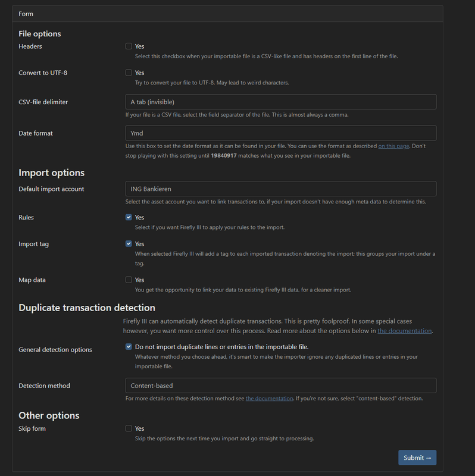Enable the Map data checkbox

[x=129, y=280]
